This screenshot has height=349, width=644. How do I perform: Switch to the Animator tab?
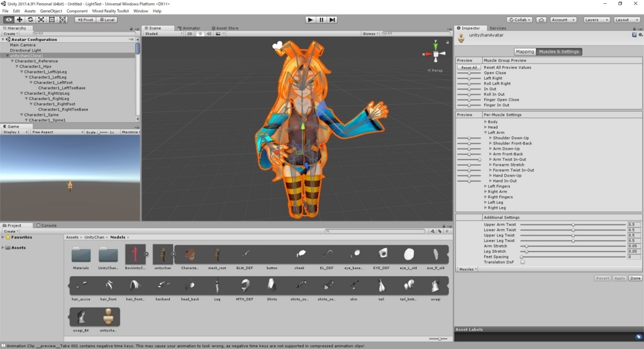[x=189, y=28]
